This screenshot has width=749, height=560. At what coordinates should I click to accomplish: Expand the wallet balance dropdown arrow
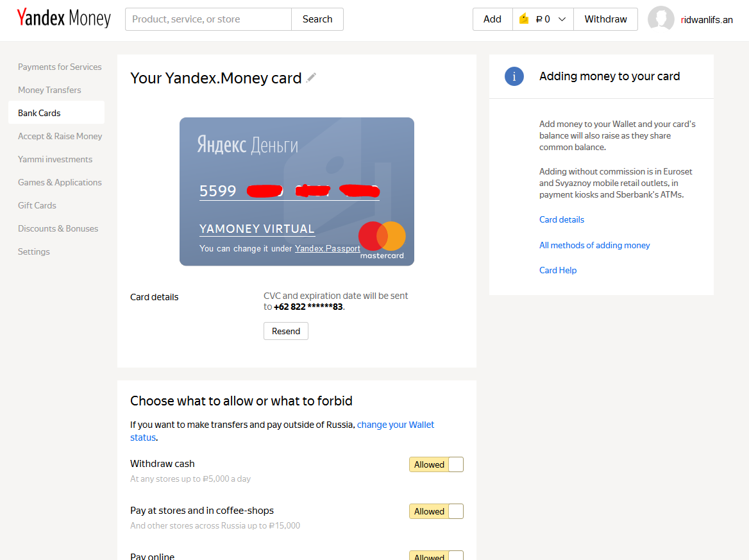click(562, 19)
